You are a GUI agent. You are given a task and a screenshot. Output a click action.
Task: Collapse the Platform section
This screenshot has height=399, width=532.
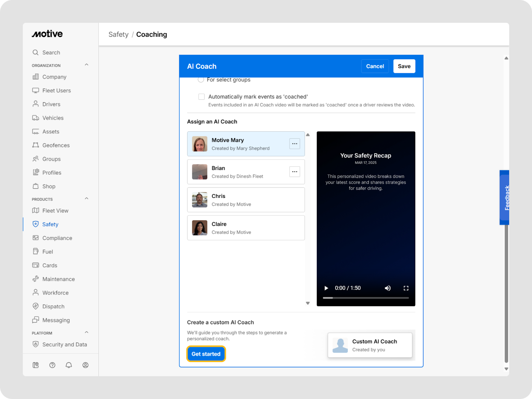click(86, 332)
